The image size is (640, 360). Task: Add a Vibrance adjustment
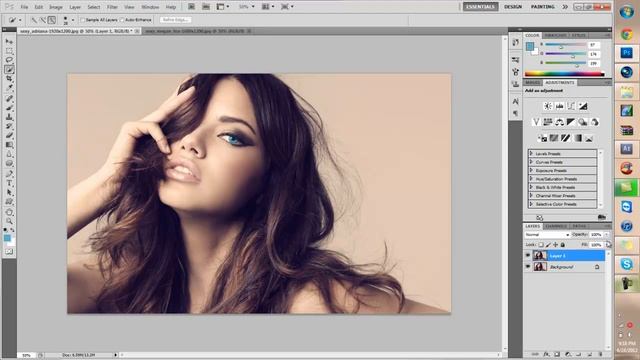coord(536,122)
